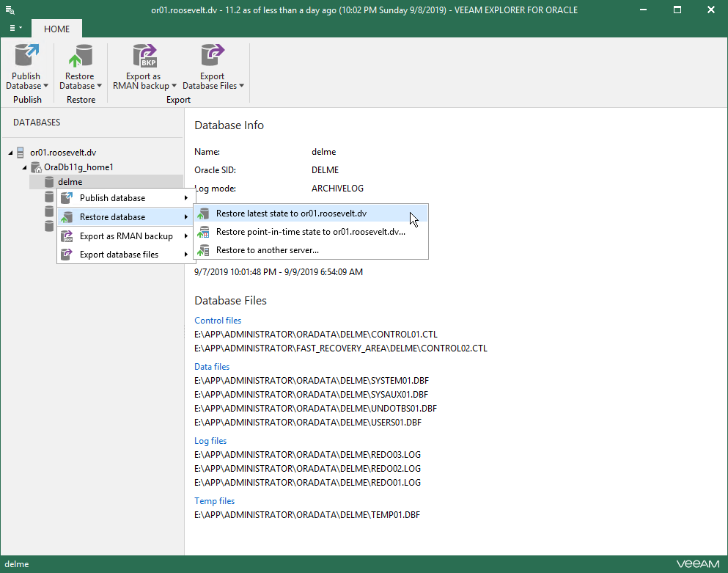Select Restore point-in-time state menu entry
Image resolution: width=728 pixels, height=573 pixels.
[x=310, y=232]
